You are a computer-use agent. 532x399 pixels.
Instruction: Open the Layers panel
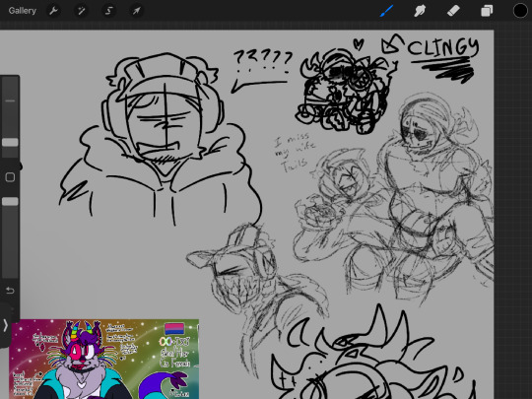click(487, 11)
